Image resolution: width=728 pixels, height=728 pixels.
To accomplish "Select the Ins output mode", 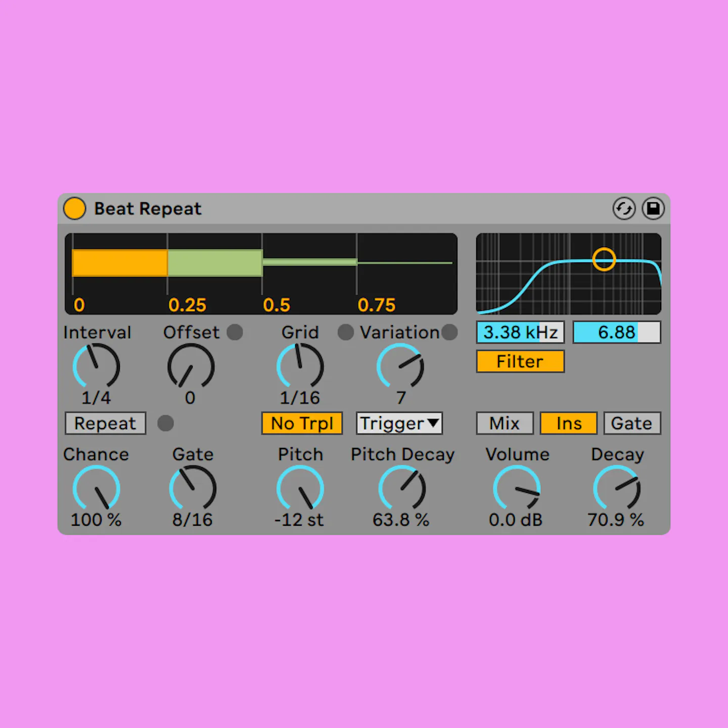I will [x=569, y=423].
